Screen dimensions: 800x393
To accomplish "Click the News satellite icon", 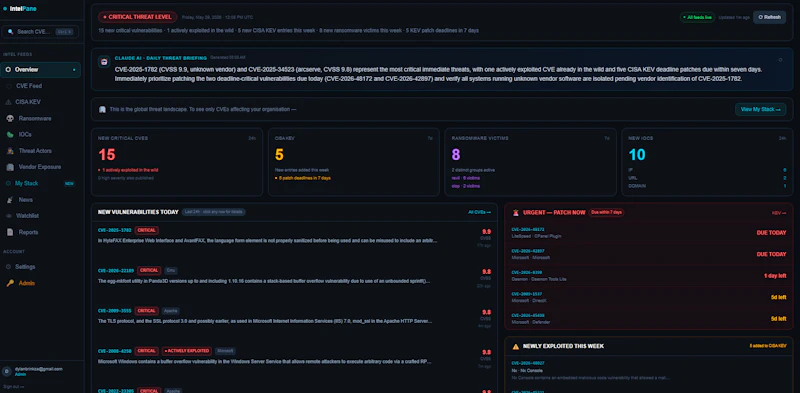I will (10, 200).
